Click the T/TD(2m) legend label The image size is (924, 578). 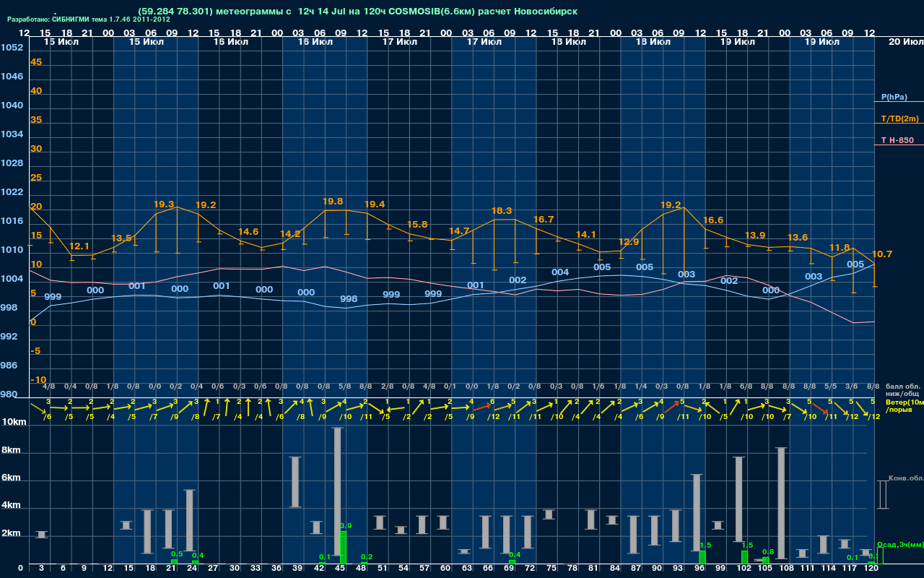click(899, 118)
